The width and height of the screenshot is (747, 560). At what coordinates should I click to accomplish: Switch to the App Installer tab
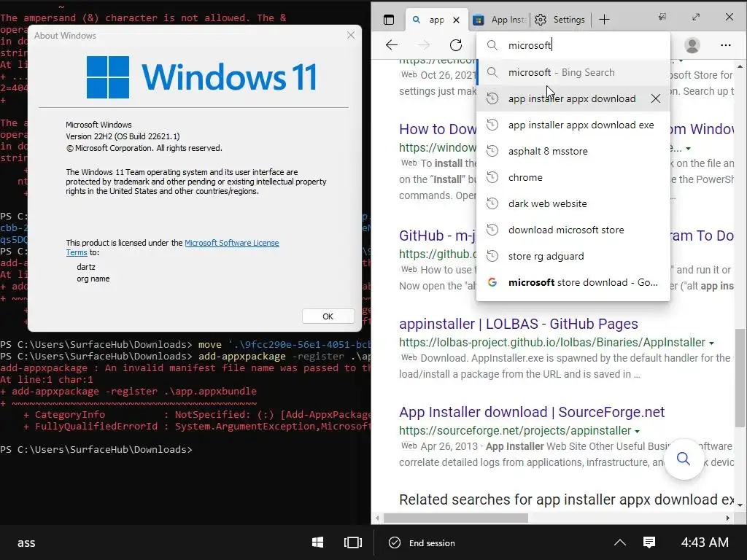(x=499, y=20)
